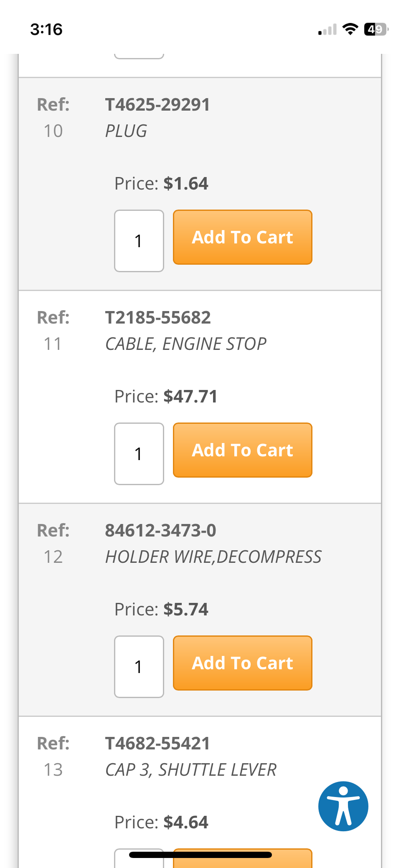Open the accessibility options widget

point(343,806)
